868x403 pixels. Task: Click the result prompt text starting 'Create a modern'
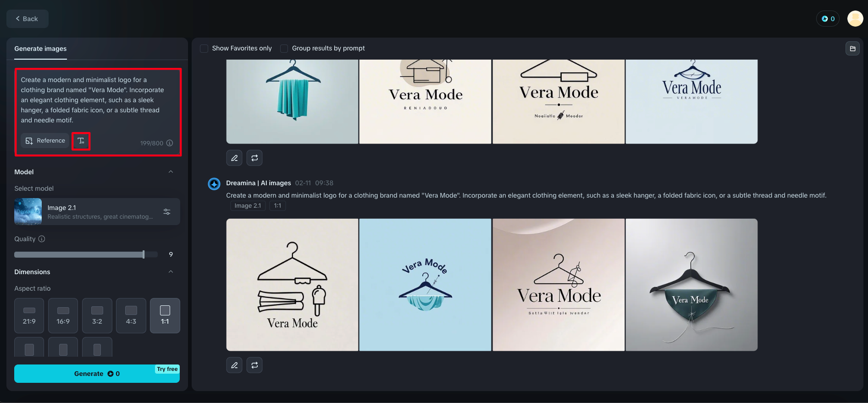526,195
